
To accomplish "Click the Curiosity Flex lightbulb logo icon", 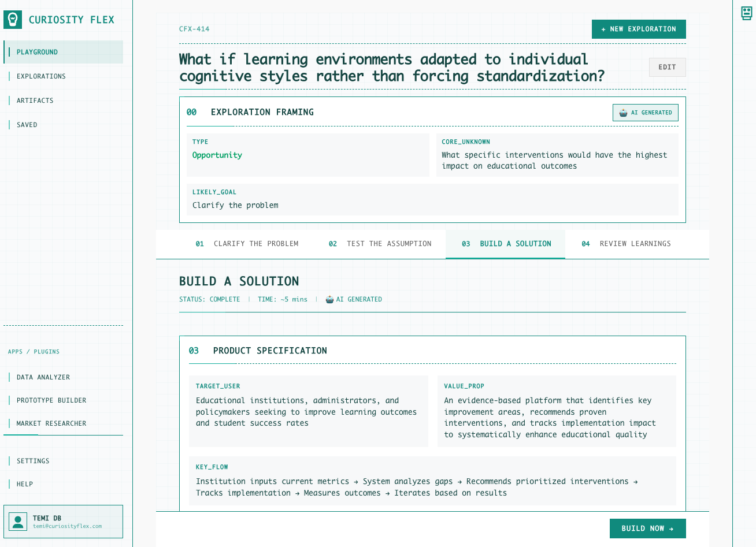I will (x=13, y=20).
